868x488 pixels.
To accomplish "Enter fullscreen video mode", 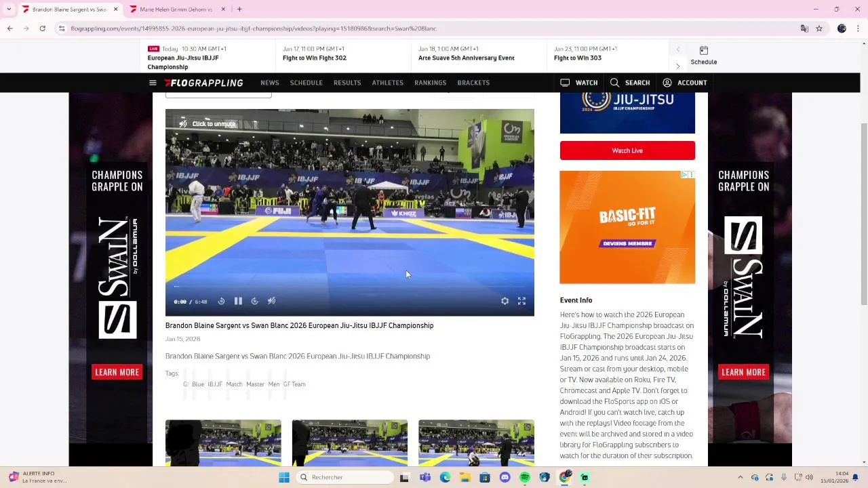I will tap(521, 301).
